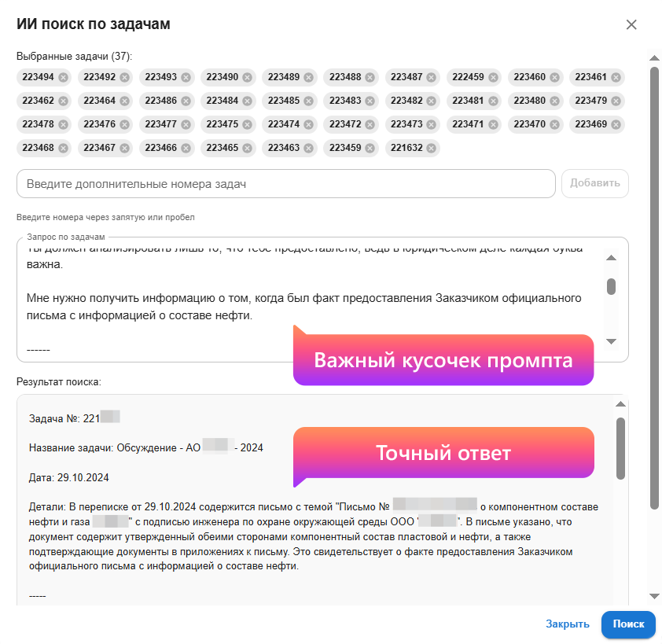This screenshot has width=662, height=644.
Task: Click the Закрыть link
Action: click(x=568, y=624)
